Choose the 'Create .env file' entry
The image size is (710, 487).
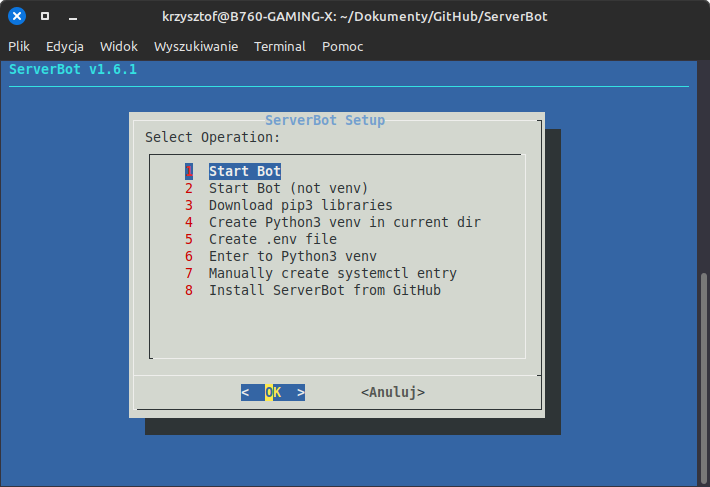tap(273, 239)
